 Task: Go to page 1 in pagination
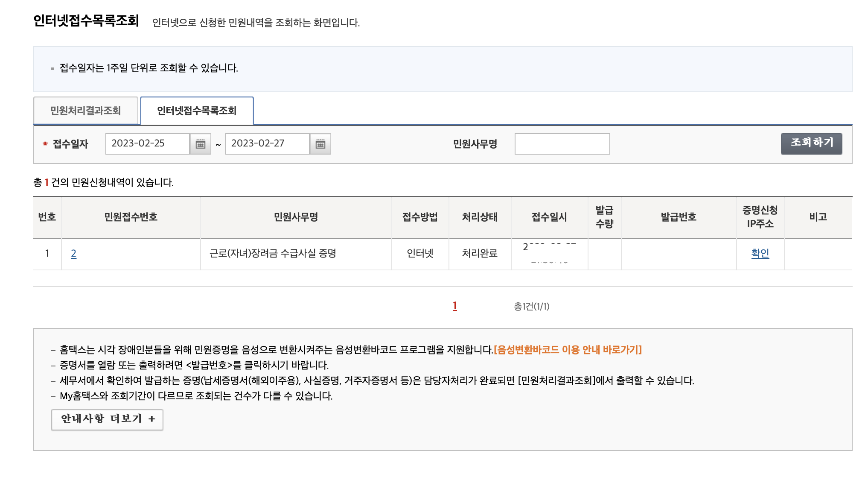click(455, 306)
